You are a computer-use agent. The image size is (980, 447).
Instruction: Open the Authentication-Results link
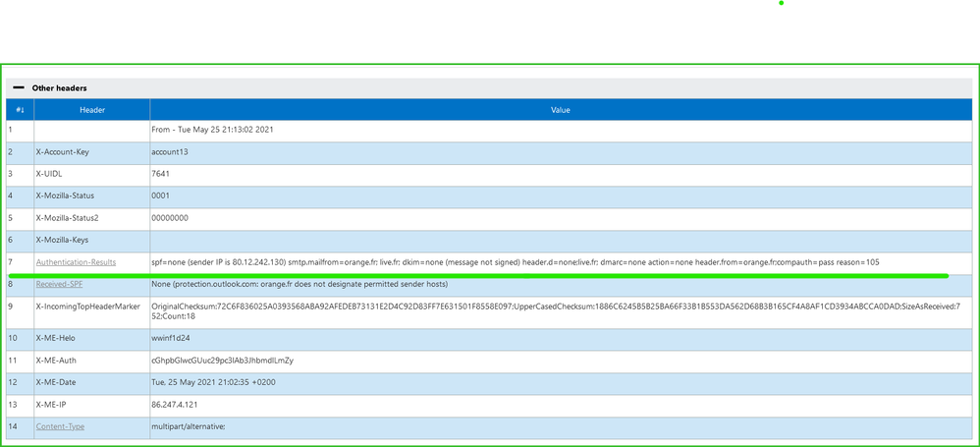click(76, 262)
